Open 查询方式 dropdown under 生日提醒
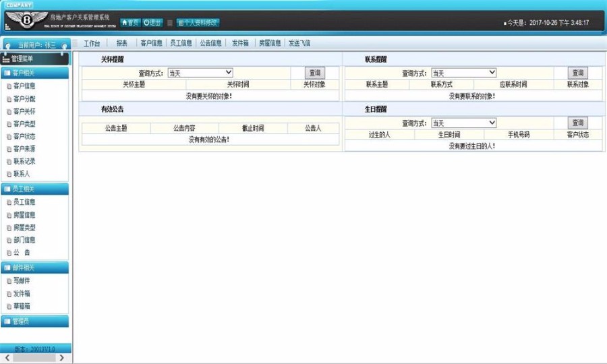607x364 pixels. [x=464, y=123]
